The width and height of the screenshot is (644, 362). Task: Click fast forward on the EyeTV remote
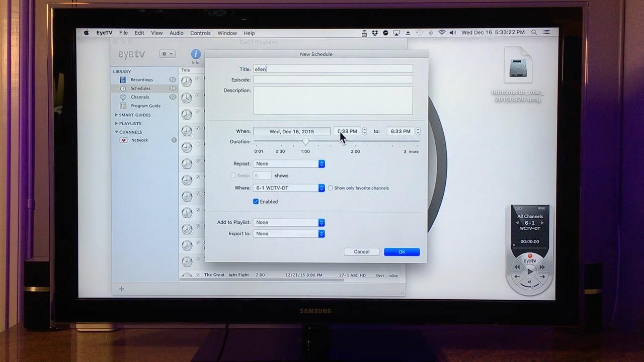tap(542, 267)
